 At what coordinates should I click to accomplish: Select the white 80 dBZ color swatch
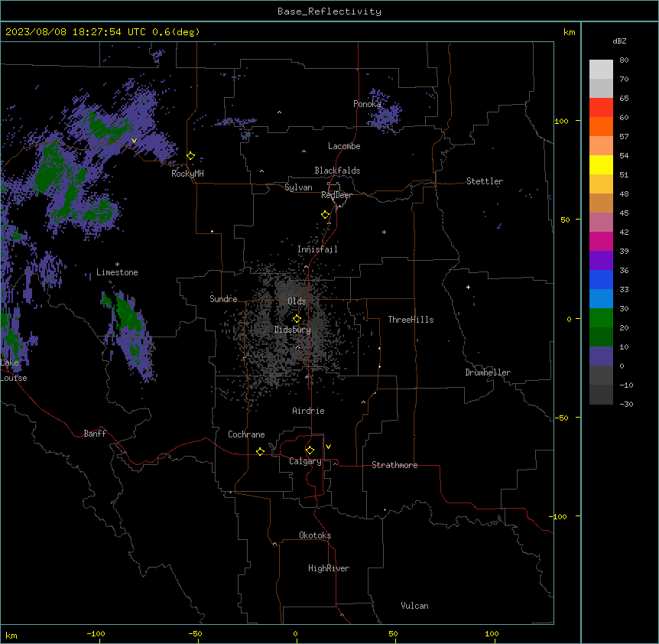(601, 69)
